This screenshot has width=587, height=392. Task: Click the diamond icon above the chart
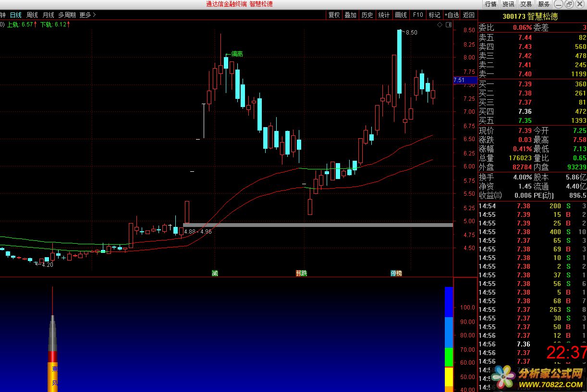click(440, 24)
